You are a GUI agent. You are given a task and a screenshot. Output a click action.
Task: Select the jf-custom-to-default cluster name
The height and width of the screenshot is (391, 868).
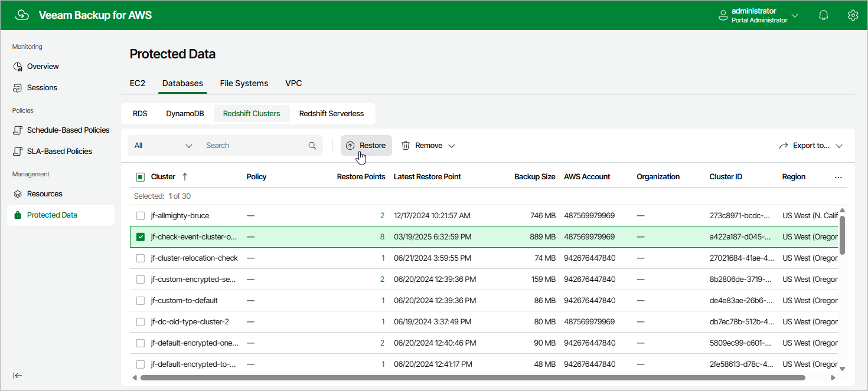point(184,301)
